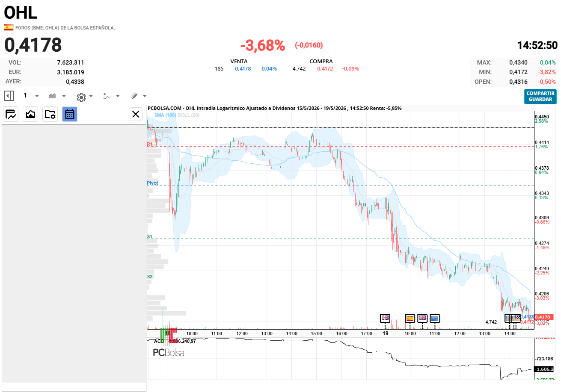Close the side panel with the X
Screen dimensions: 561x392
(x=136, y=114)
